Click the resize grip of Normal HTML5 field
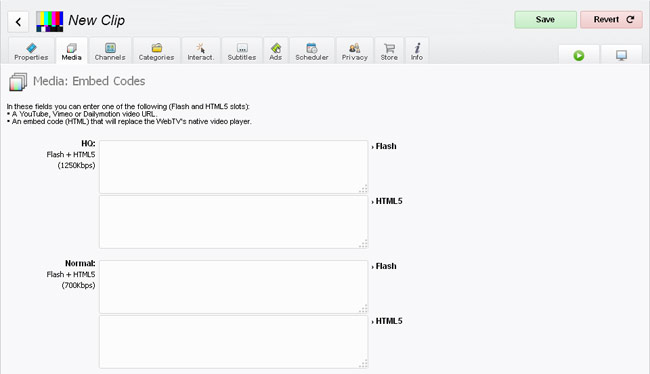 click(363, 364)
